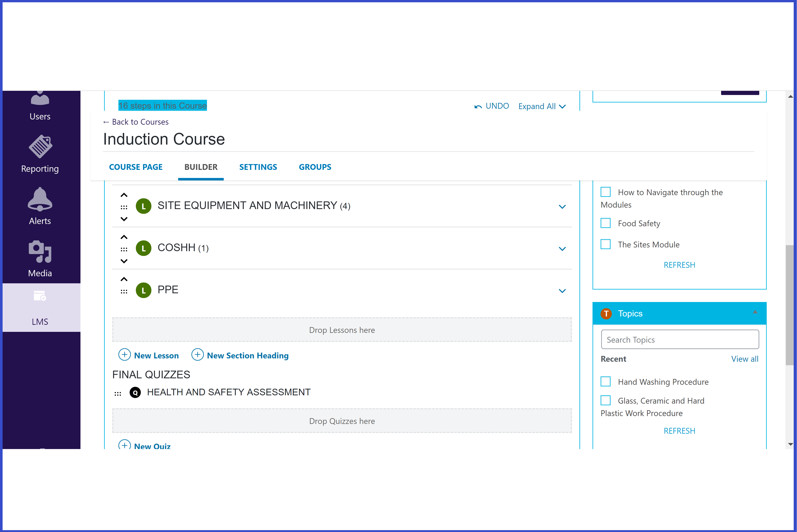The width and height of the screenshot is (797, 532).
Task: Grab drag handle of SITE EQUIPMENT lesson
Action: [x=124, y=207]
